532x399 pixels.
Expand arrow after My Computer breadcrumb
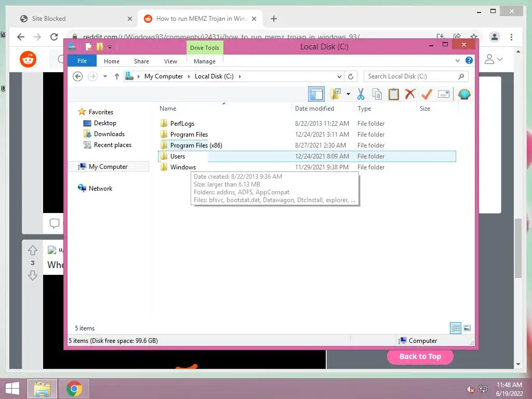(x=189, y=76)
